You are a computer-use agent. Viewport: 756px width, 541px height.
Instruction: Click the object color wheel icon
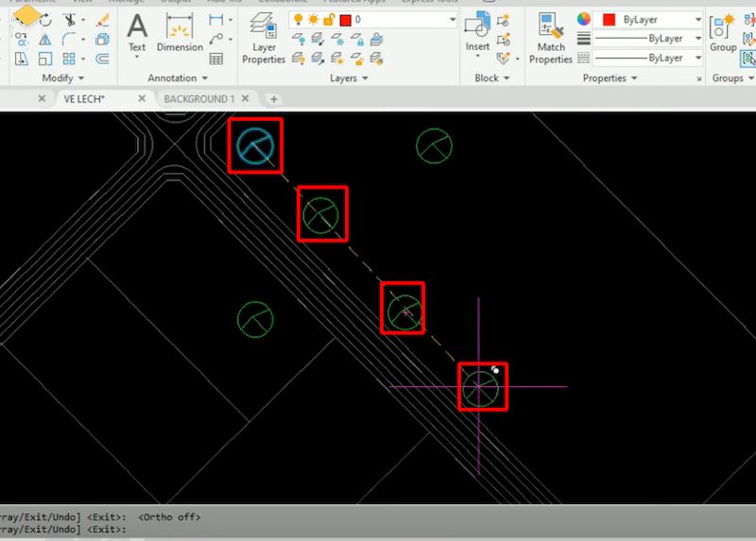pyautogui.click(x=584, y=19)
